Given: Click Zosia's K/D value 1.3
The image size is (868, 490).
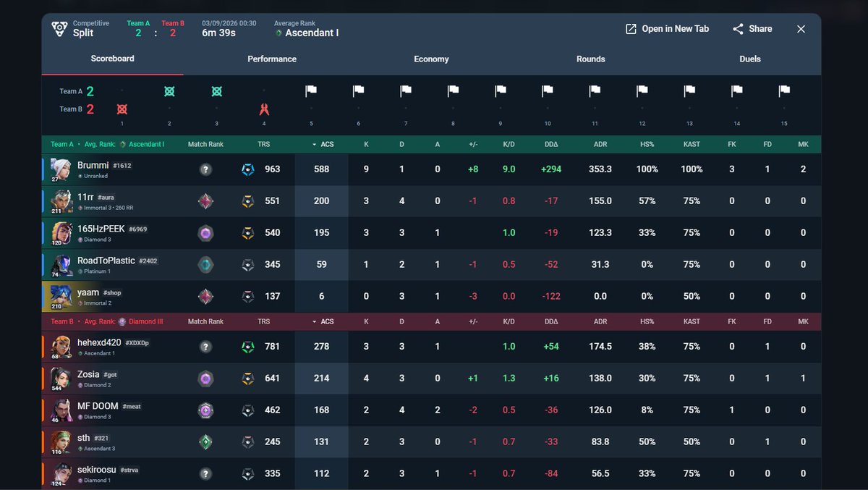Looking at the screenshot, I should 509,378.
